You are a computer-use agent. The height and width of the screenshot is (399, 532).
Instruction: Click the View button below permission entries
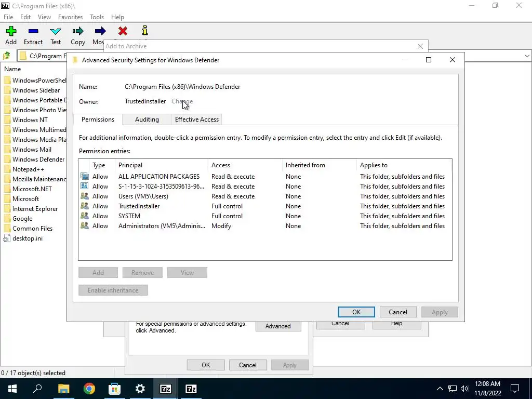(187, 272)
